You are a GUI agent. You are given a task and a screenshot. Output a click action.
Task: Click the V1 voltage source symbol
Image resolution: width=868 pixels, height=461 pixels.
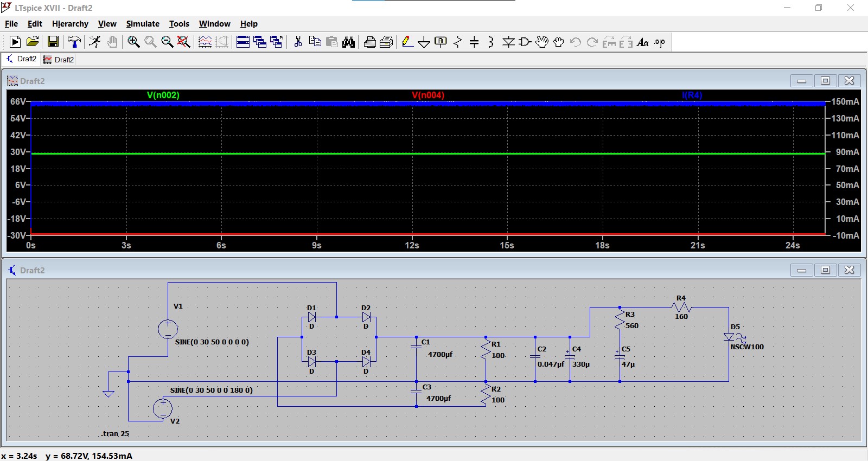pos(168,329)
